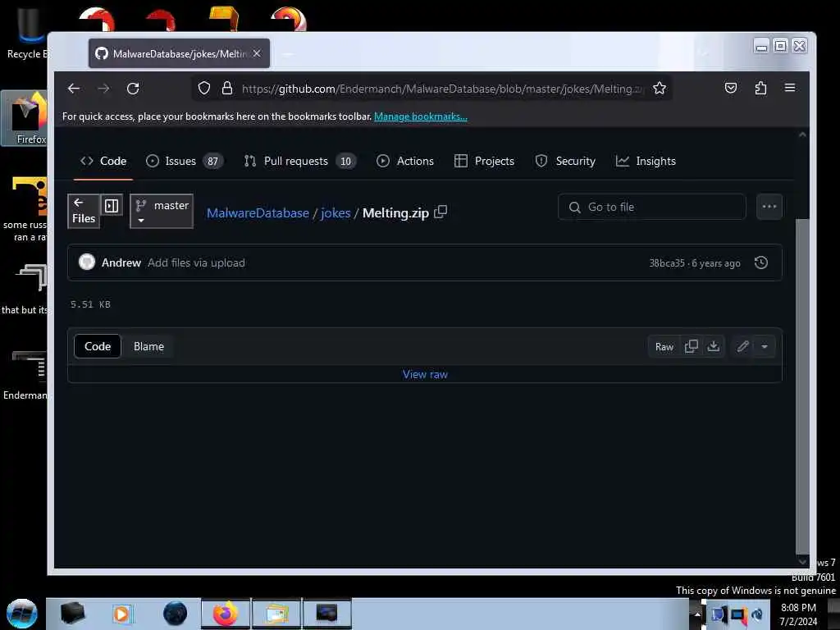This screenshot has width=840, height=630.
Task: Open the folder window taskbar icon
Action: pyautogui.click(x=276, y=614)
